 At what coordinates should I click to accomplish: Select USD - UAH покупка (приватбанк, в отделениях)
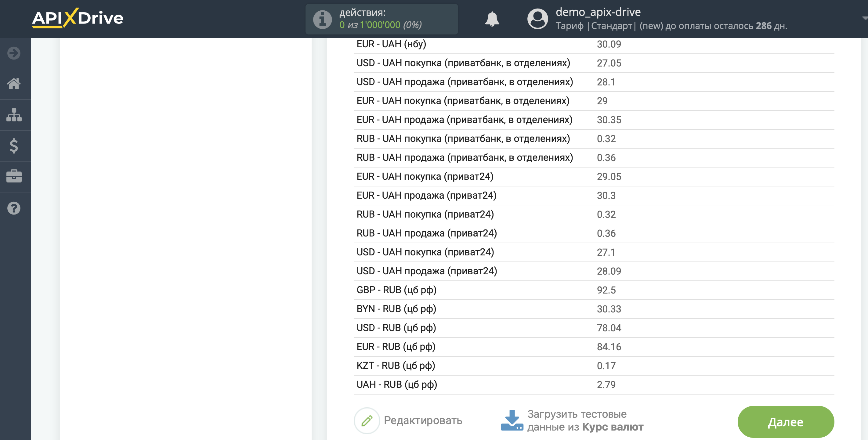(594, 63)
